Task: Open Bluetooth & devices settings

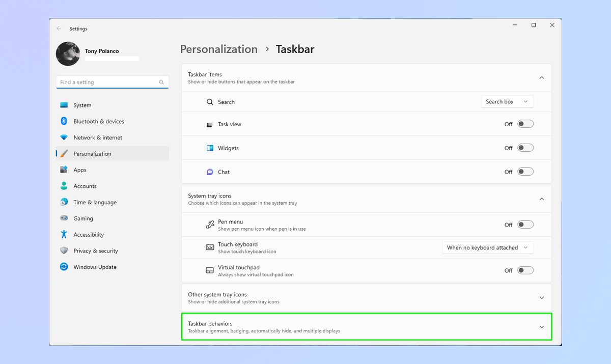Action: click(64, 121)
